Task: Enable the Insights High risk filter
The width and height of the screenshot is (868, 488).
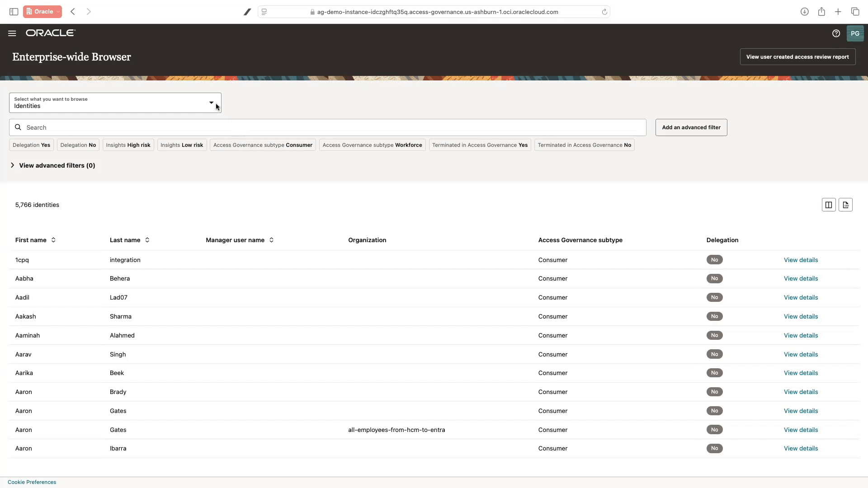Action: point(128,145)
